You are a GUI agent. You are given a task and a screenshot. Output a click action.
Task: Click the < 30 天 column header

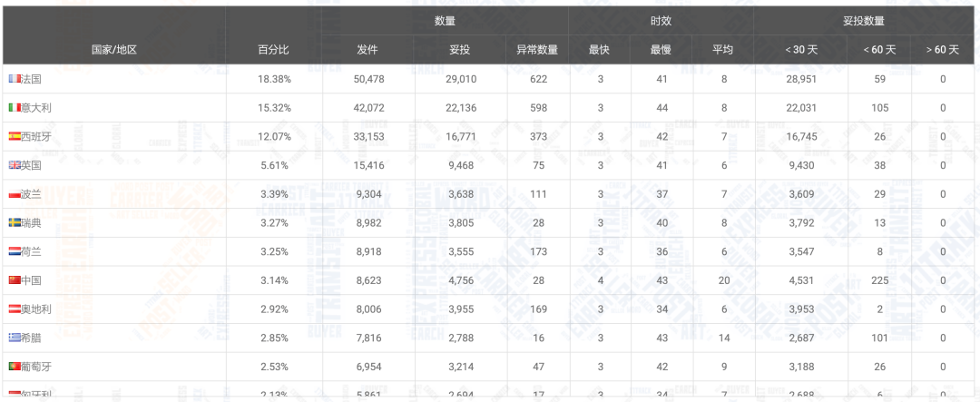[801, 50]
